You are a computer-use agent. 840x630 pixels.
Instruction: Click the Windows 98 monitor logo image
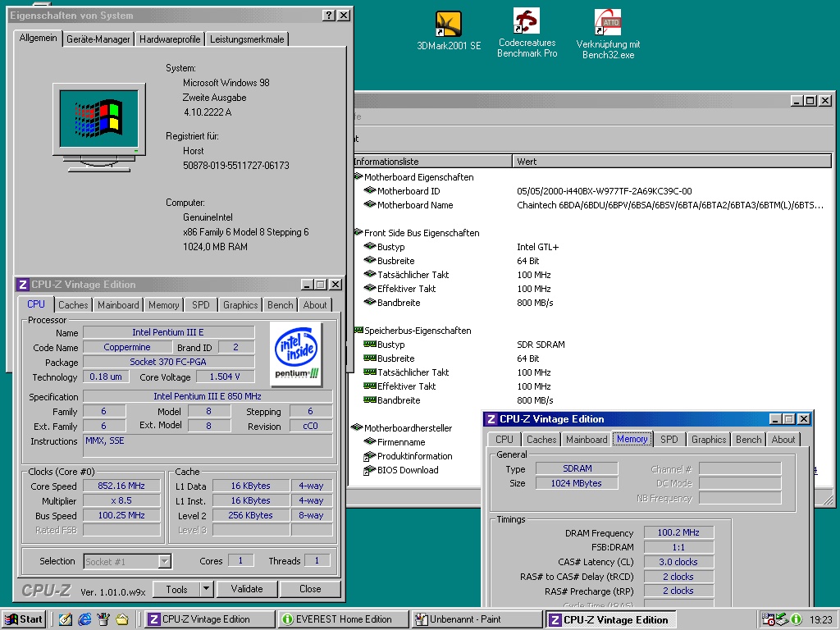[98, 120]
